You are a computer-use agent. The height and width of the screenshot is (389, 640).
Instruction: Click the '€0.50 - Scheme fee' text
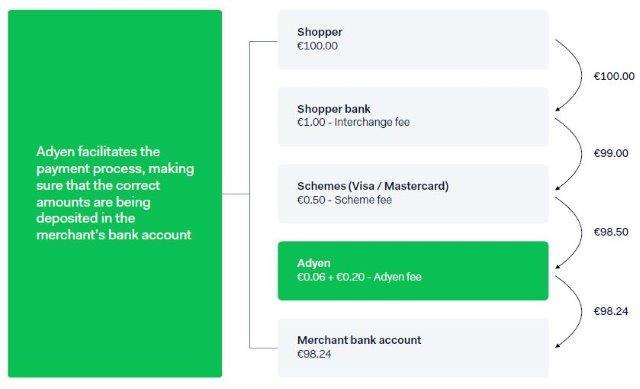pos(344,200)
